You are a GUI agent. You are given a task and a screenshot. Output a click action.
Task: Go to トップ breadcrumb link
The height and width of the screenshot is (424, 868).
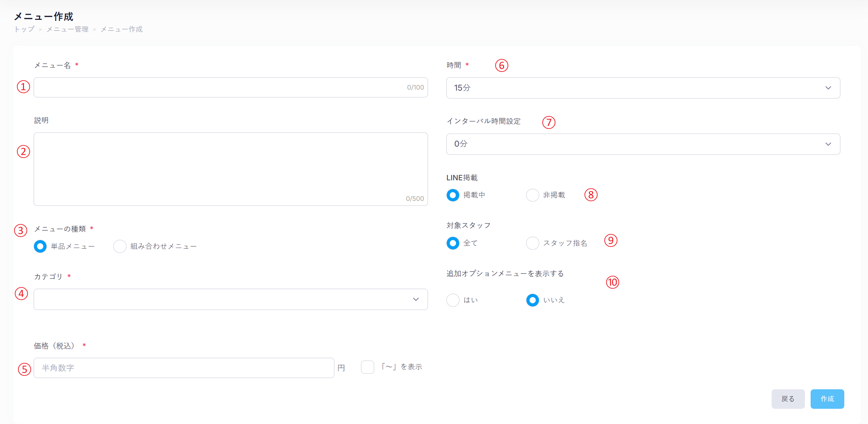pos(24,29)
